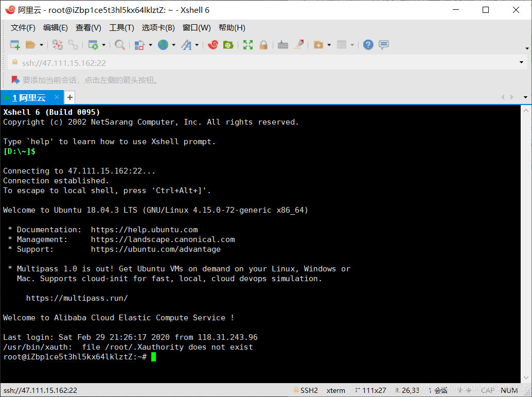Image resolution: width=532 pixels, height=397 pixels.
Task: Open the 查看(V) menu
Action: (88, 27)
